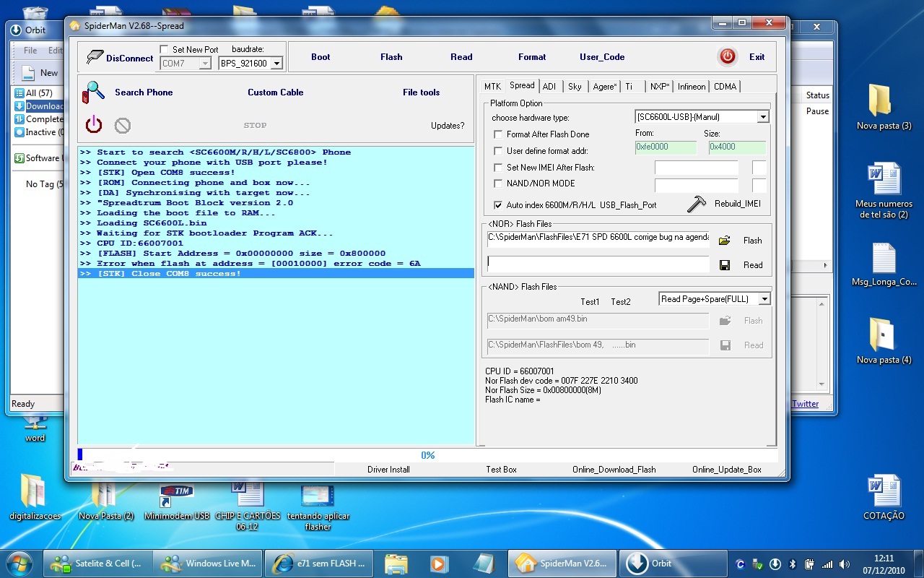This screenshot has height=578, width=924.
Task: Click the Rebuild_IMEI hammer icon
Action: pyautogui.click(x=697, y=204)
